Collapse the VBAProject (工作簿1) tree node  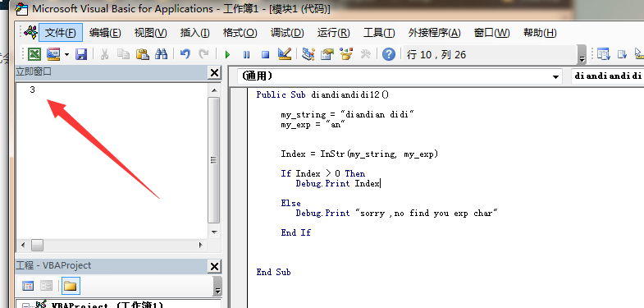tap(25, 306)
